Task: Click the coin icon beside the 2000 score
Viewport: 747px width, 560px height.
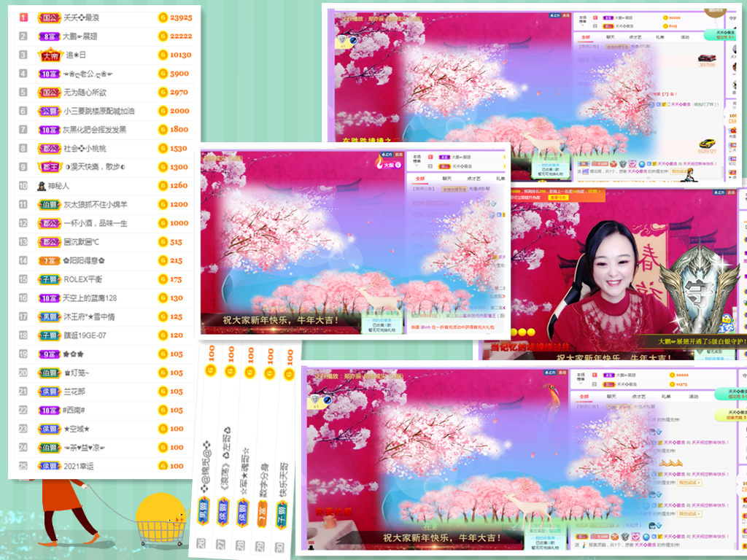Action: [x=163, y=111]
